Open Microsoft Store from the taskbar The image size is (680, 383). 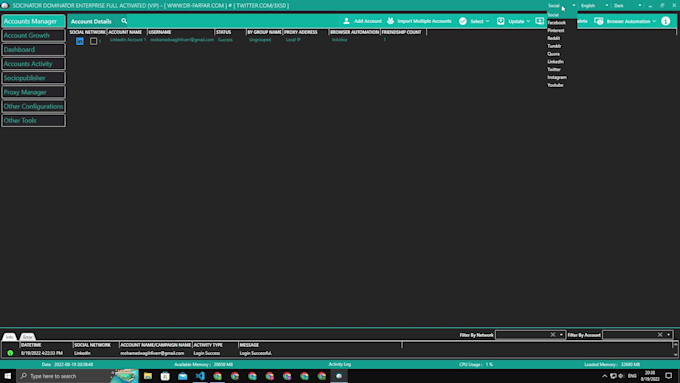(x=165, y=376)
